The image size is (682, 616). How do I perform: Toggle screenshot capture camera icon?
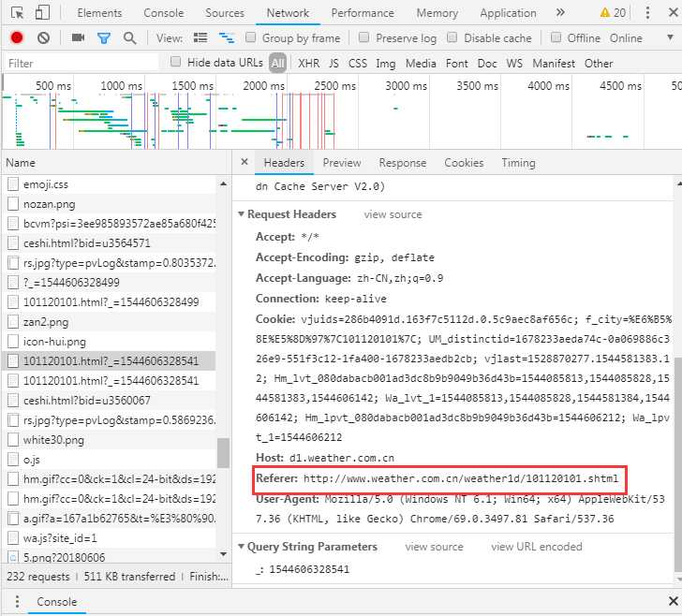(78, 37)
